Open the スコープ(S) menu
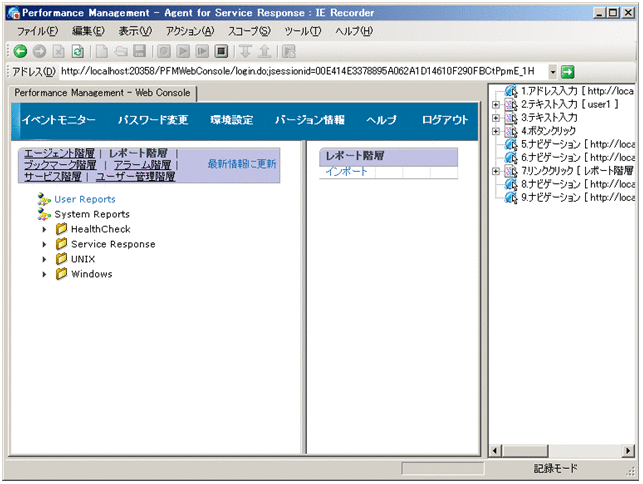This screenshot has height=484, width=643. [x=249, y=31]
